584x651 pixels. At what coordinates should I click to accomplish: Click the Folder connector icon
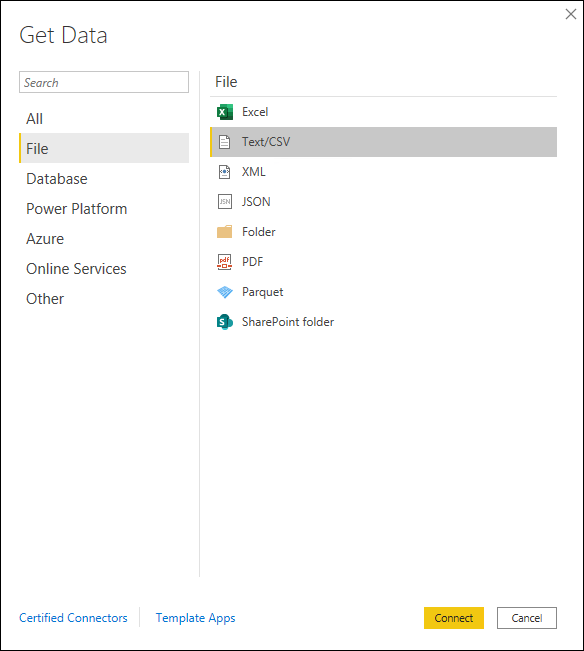225,232
